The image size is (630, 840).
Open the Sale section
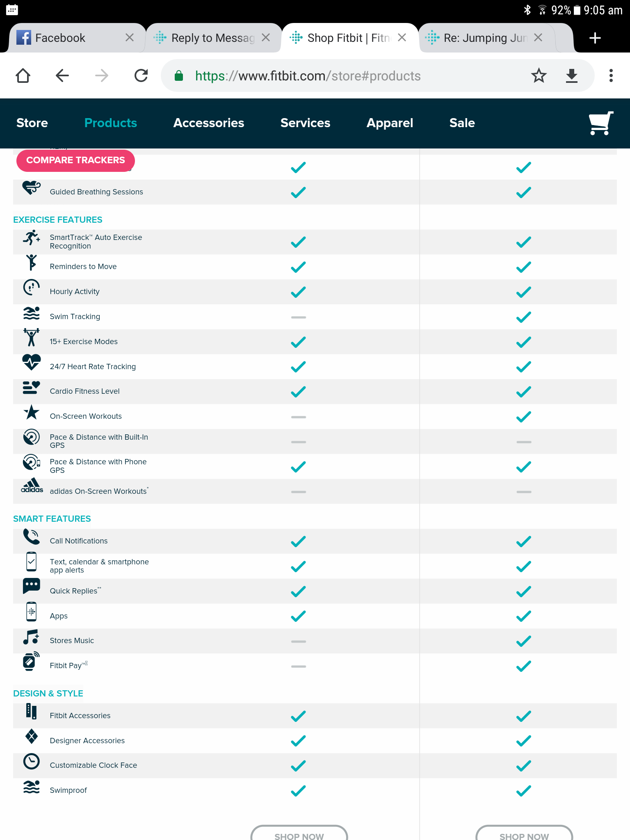click(462, 123)
